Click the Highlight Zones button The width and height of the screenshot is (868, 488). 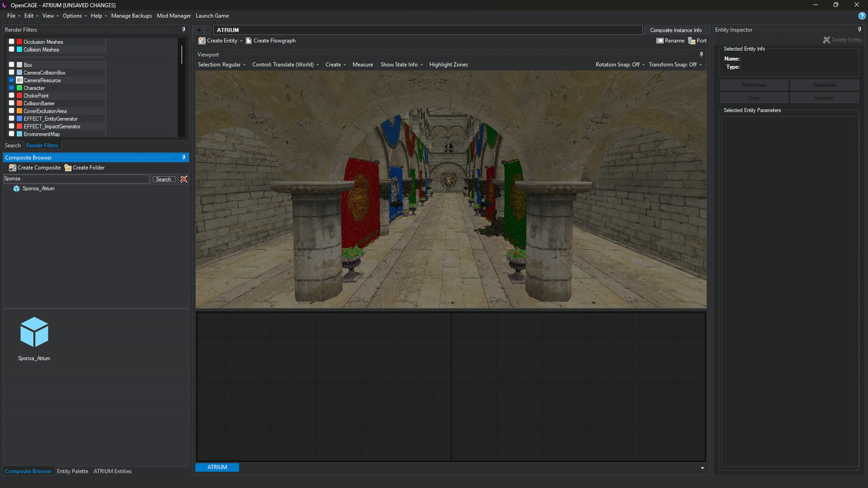click(449, 65)
